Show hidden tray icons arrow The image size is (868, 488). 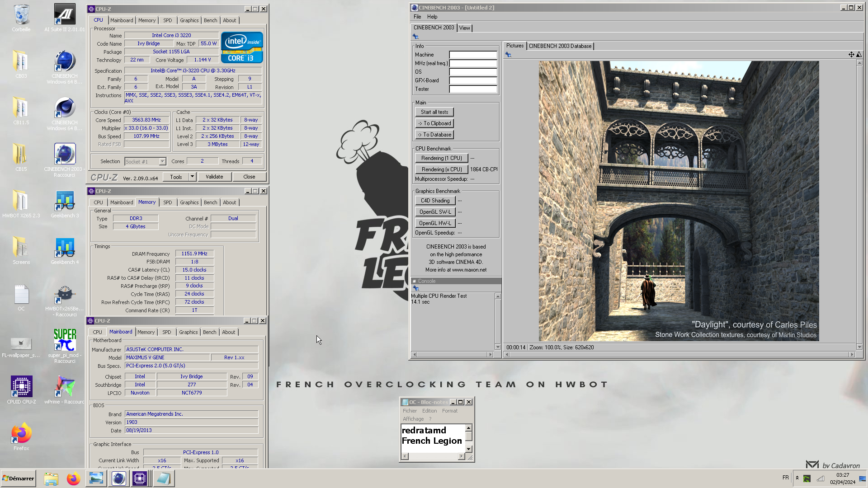(x=797, y=478)
